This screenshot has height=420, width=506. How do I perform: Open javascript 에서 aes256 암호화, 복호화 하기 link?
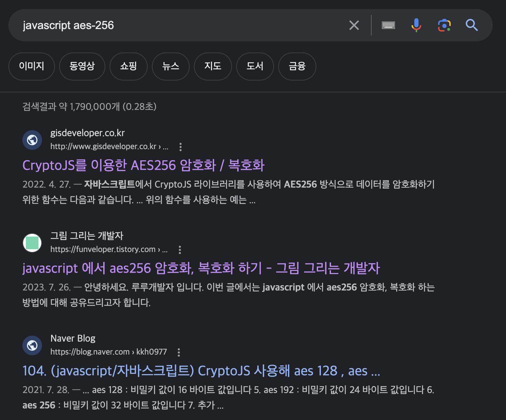pos(201,268)
